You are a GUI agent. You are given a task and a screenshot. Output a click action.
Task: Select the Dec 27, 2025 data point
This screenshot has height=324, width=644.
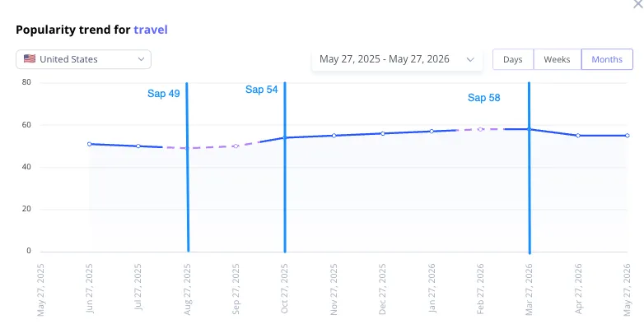point(383,133)
